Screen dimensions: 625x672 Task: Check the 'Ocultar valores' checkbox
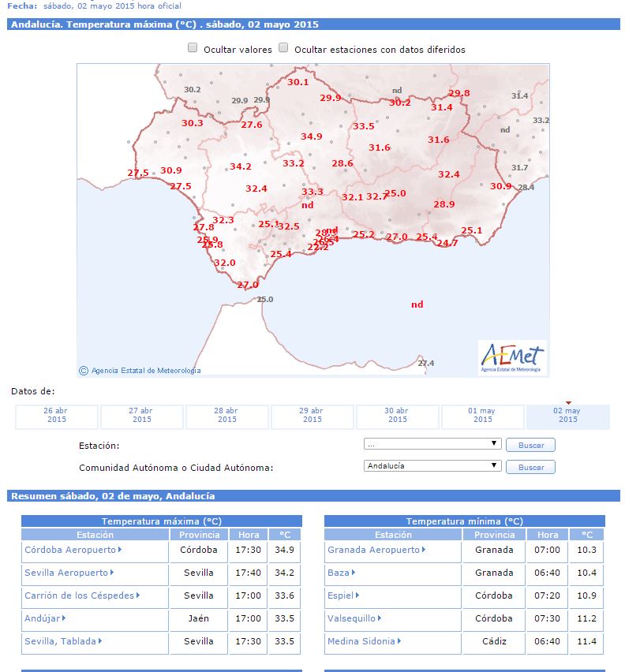pyautogui.click(x=193, y=47)
